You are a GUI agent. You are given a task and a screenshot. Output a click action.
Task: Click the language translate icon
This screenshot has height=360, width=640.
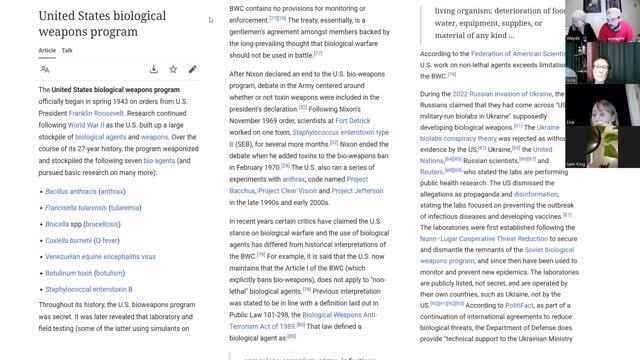(45, 69)
